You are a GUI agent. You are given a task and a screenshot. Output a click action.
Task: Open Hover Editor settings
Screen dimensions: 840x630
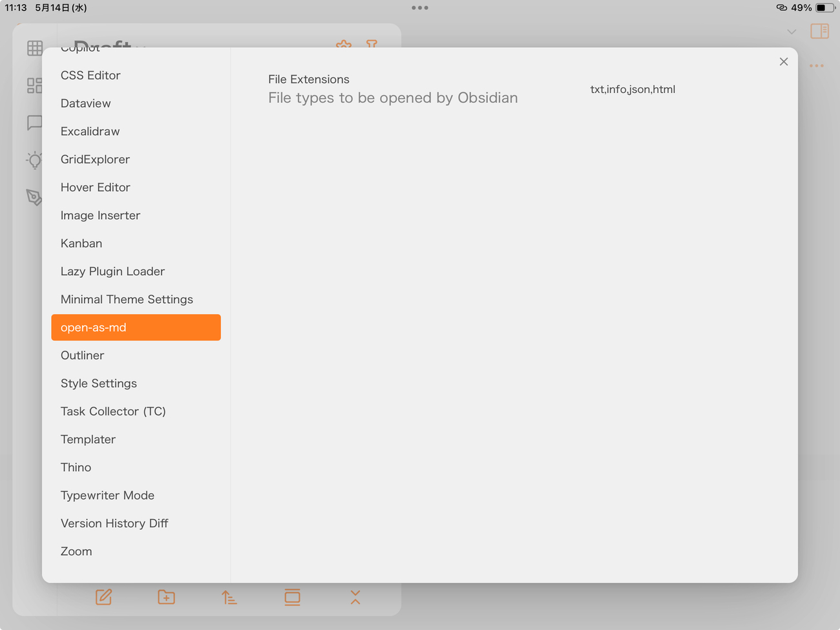pos(136,187)
